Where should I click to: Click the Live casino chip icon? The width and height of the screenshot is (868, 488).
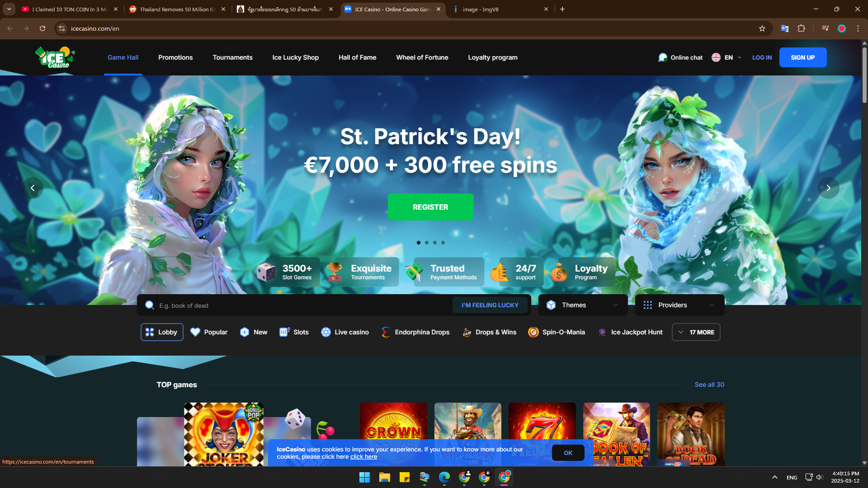point(326,332)
